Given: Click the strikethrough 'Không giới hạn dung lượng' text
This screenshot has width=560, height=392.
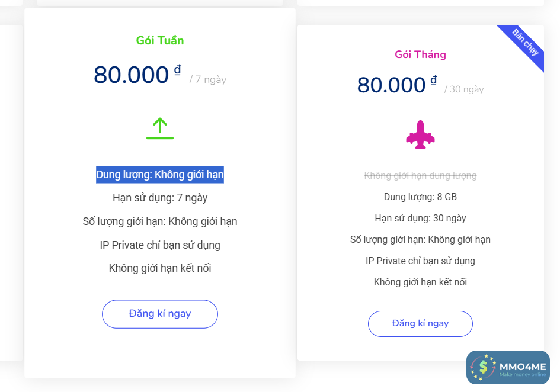Looking at the screenshot, I should 420,175.
